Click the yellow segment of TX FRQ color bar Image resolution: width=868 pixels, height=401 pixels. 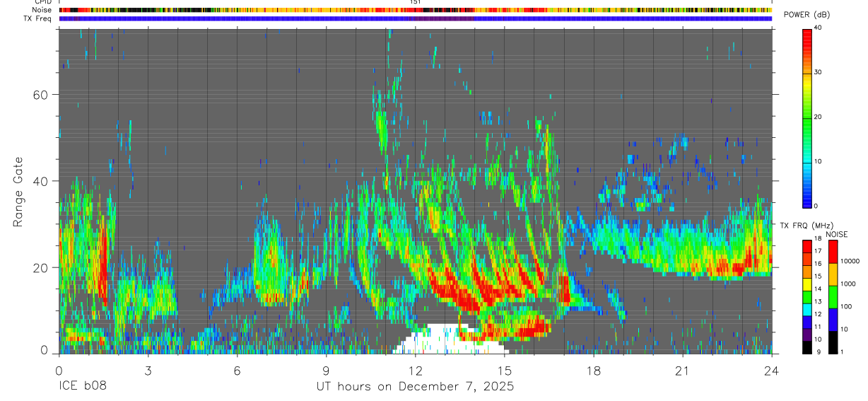point(807,285)
